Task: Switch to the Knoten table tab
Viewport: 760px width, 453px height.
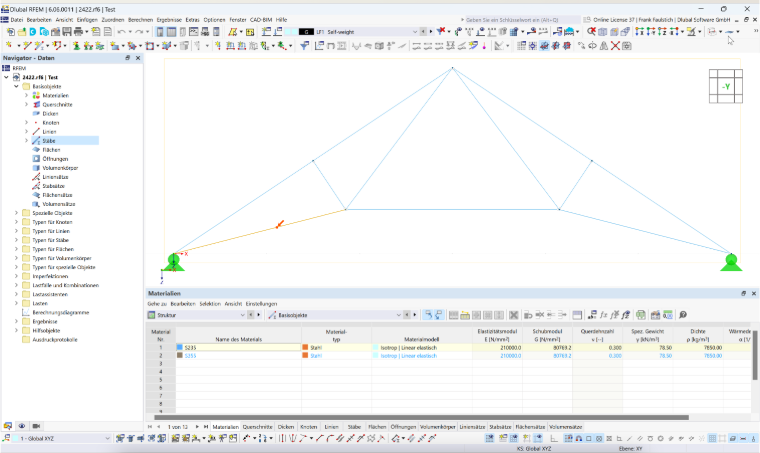Action: (308, 427)
